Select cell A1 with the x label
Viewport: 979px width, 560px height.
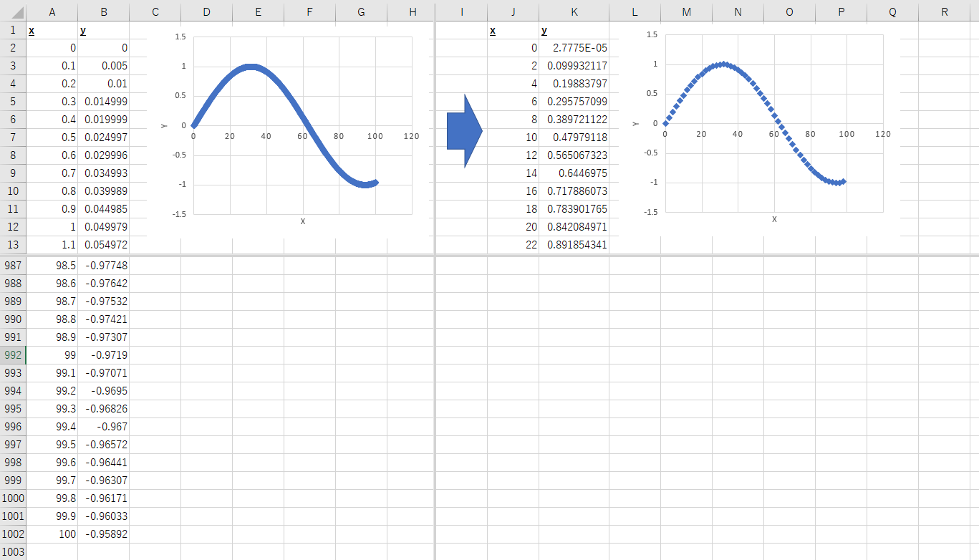52,30
